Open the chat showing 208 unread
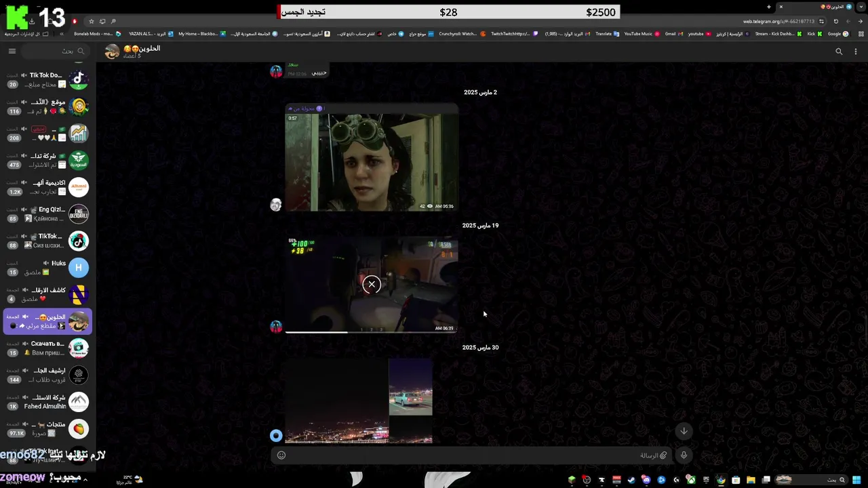Viewport: 868px width, 488px height. [47, 133]
